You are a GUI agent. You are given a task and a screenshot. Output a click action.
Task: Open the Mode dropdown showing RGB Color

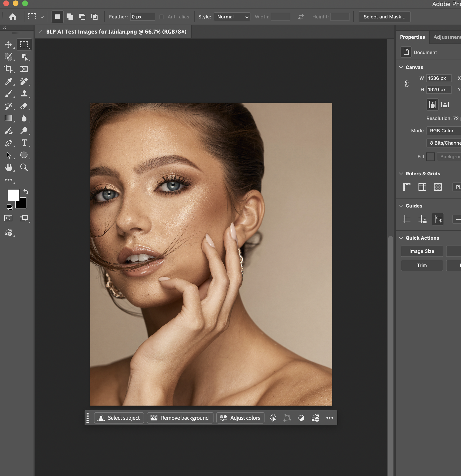(444, 131)
